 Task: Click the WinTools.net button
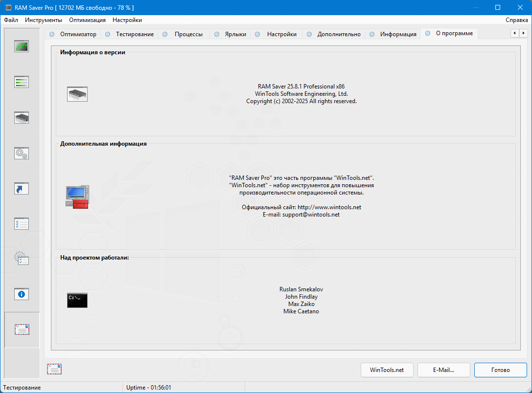point(387,370)
